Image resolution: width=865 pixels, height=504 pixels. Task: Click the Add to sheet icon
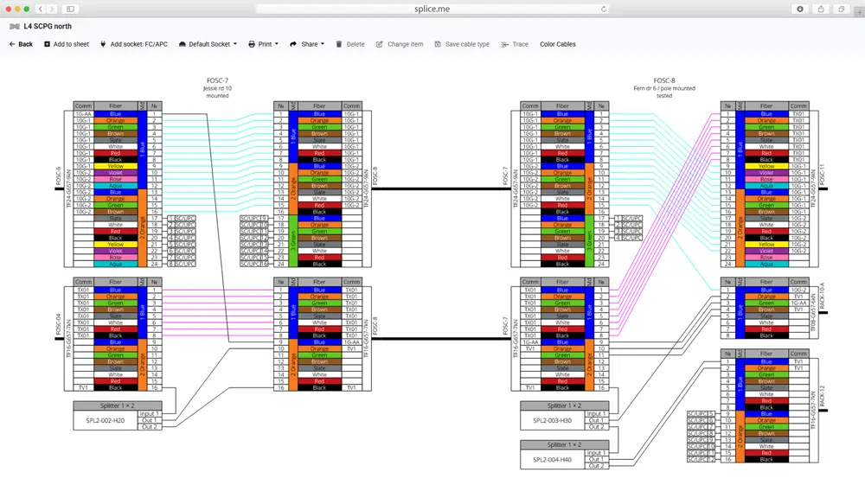pos(47,44)
